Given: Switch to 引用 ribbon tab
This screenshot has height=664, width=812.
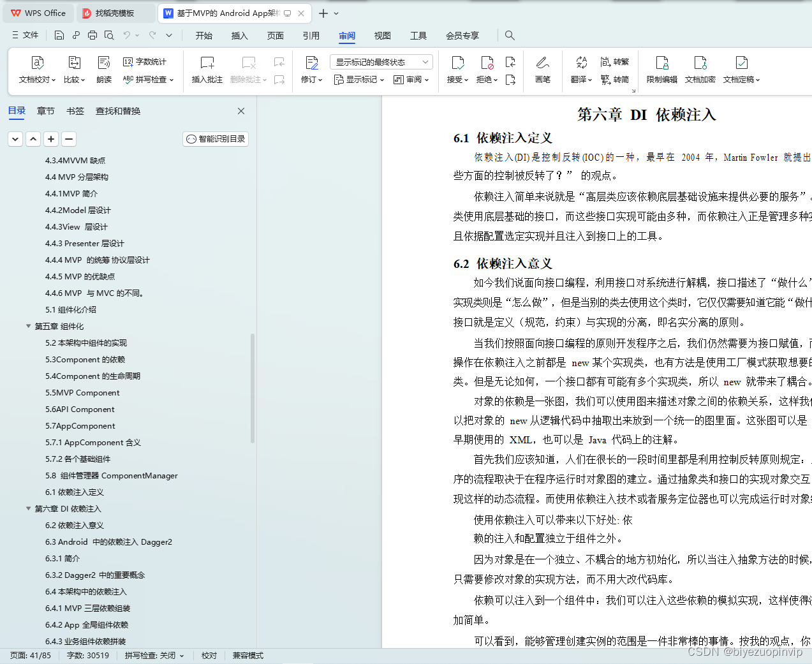Looking at the screenshot, I should click(x=311, y=36).
